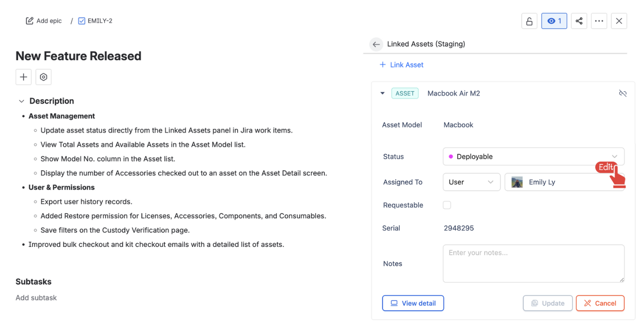Open the Assigned To User type dropdown
644x327 pixels.
pos(471,182)
